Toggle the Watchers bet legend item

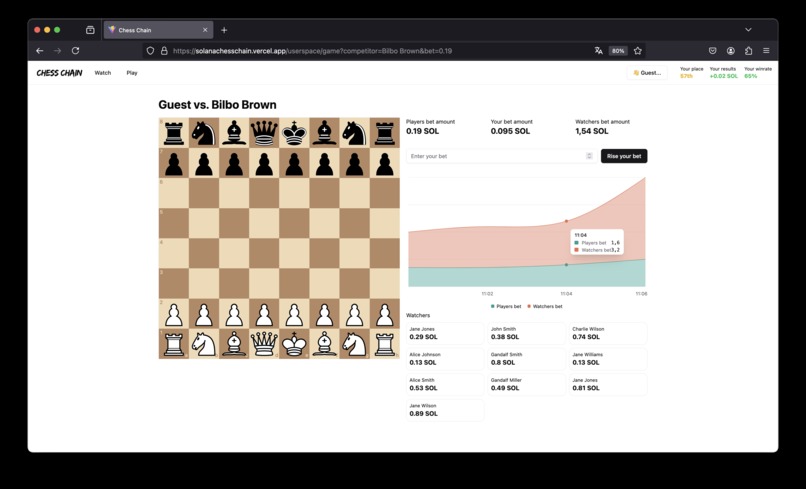(x=544, y=306)
